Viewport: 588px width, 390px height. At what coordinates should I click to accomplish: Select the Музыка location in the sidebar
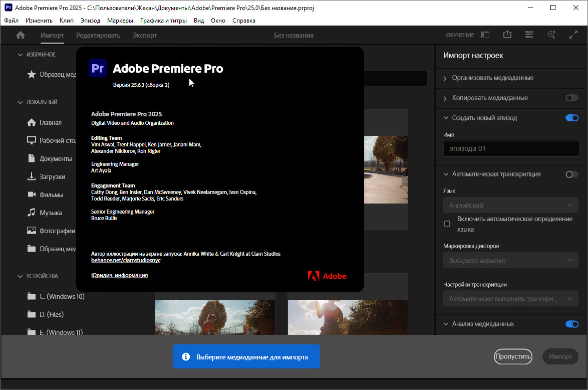click(x=50, y=213)
